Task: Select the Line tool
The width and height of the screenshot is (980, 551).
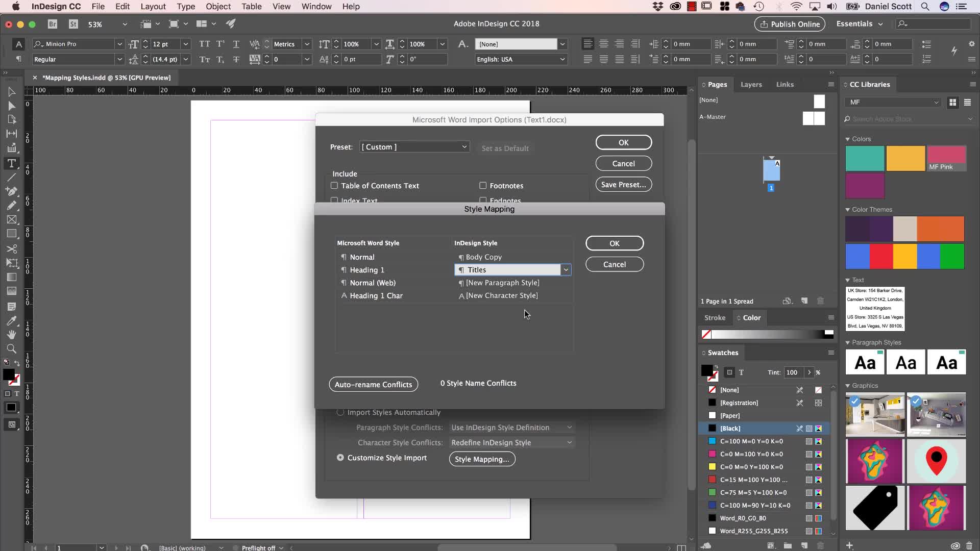Action: tap(11, 178)
